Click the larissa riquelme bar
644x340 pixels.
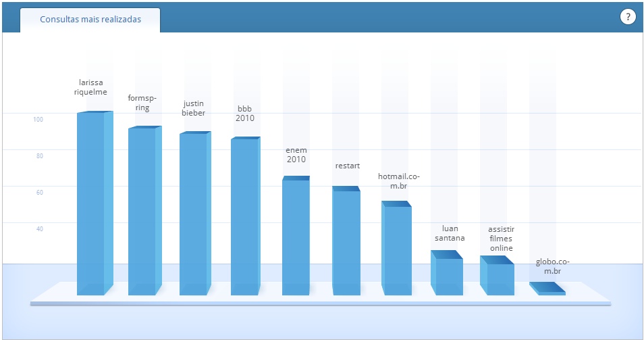pos(91,203)
